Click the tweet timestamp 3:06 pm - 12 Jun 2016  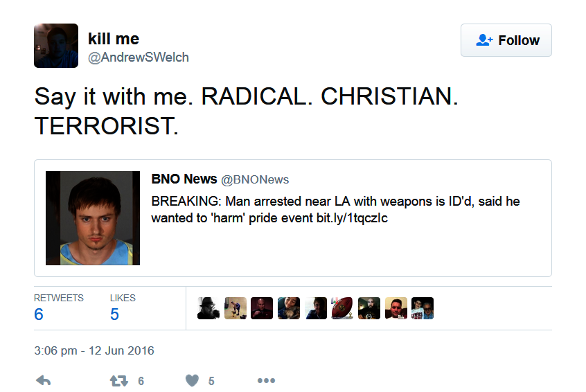[x=94, y=350]
